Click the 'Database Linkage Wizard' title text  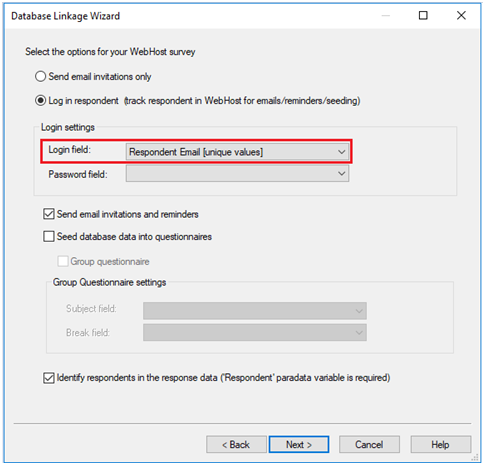point(65,16)
